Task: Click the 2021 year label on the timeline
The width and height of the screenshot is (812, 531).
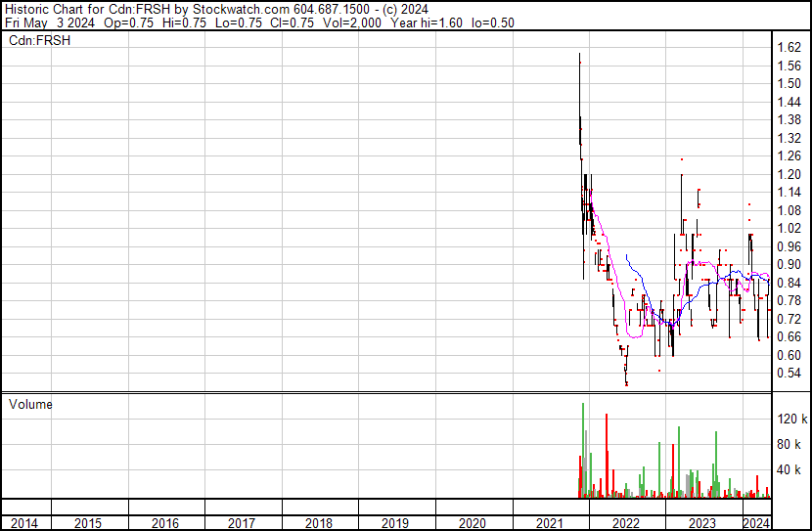Action: tap(549, 523)
